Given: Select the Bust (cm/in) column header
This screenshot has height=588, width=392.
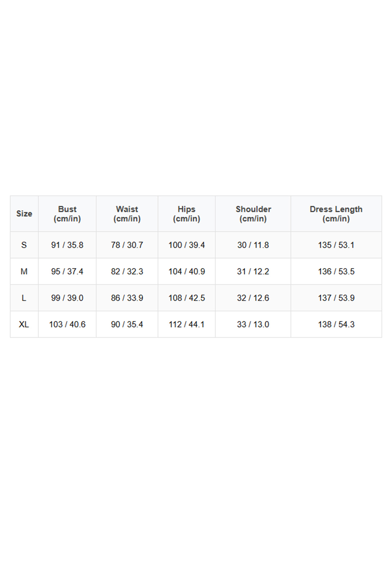Looking at the screenshot, I should [x=67, y=214].
